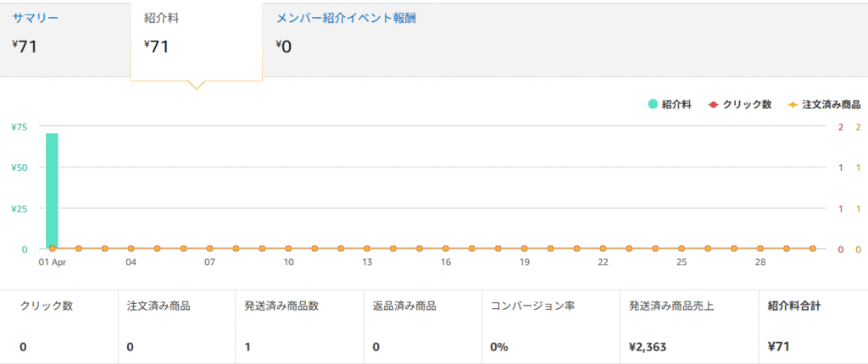The width and height of the screenshot is (868, 364).
Task: Click the data point at 04
Action: [x=131, y=249]
